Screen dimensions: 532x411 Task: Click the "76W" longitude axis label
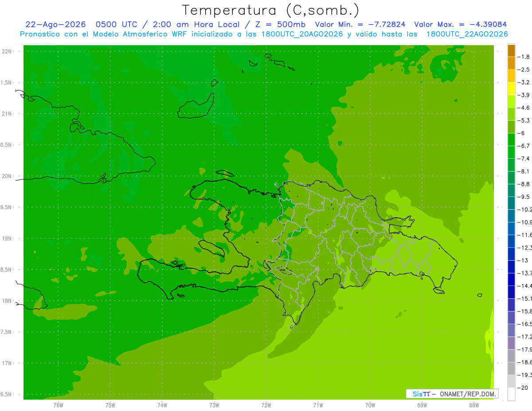coord(58,404)
